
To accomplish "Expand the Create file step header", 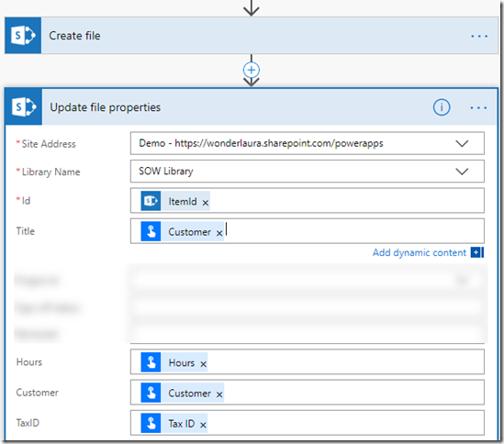I will 252,36.
